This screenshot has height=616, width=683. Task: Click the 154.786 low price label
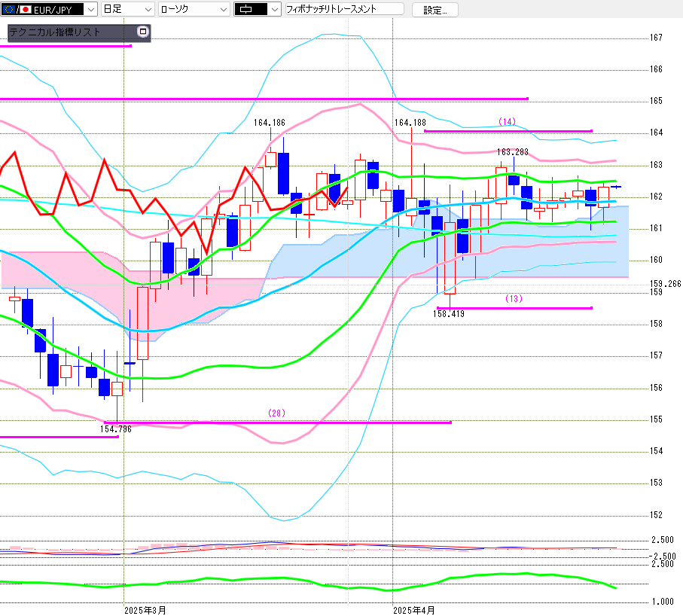(115, 429)
